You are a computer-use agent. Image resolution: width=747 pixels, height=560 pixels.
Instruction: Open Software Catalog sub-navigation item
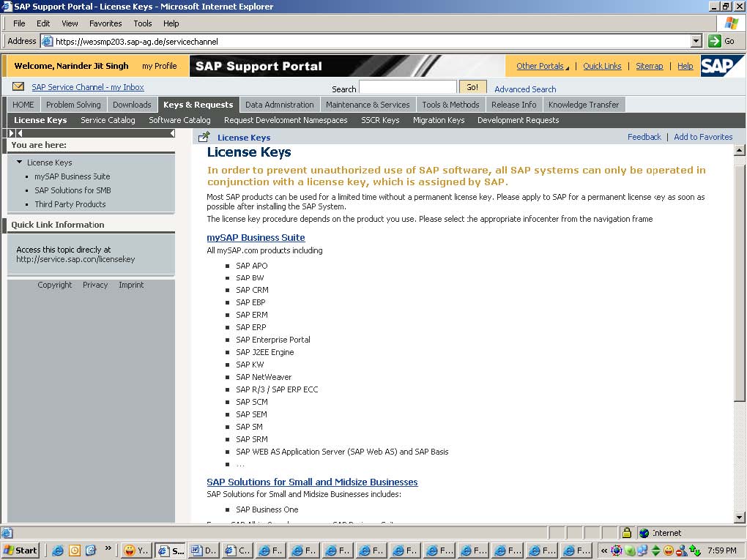pos(179,120)
